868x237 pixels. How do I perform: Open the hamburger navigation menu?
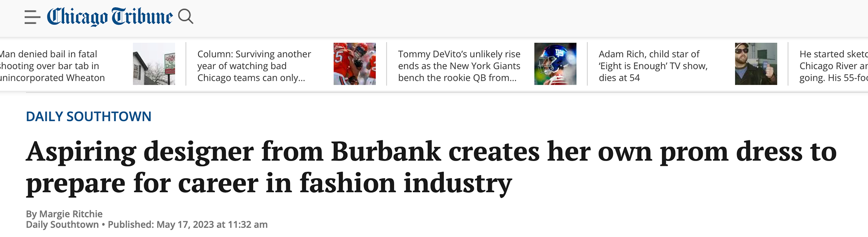point(32,17)
